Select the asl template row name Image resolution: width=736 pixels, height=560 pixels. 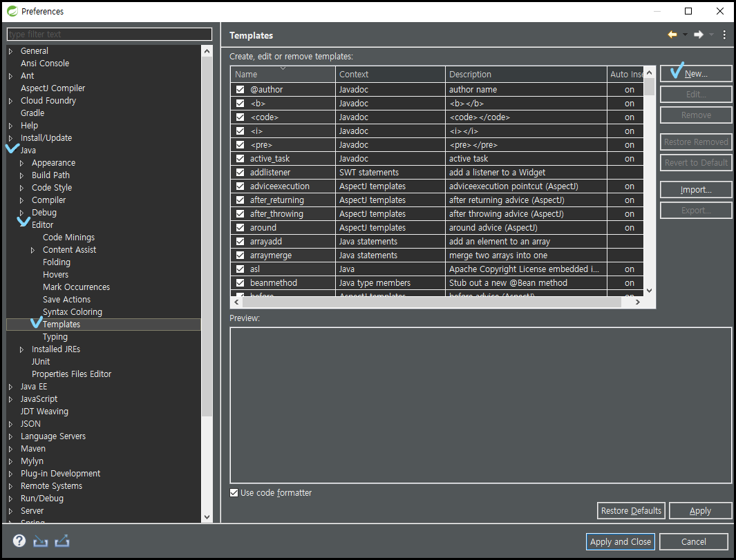pyautogui.click(x=254, y=269)
